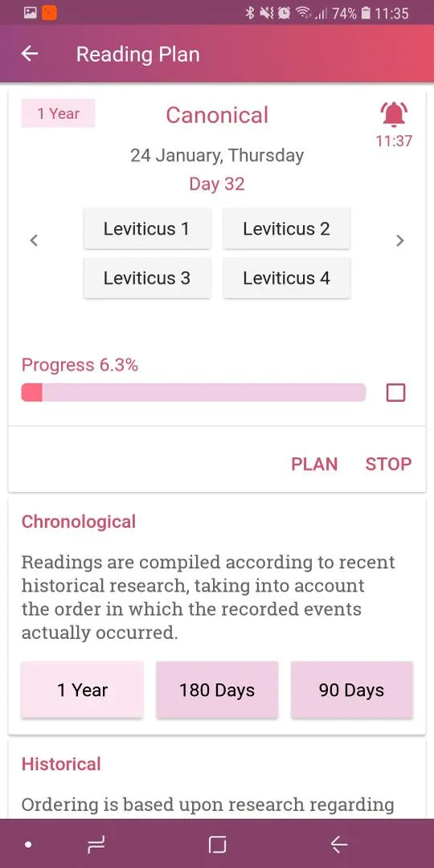Screen dimensions: 434x868
Task: Select Chronological 1 Year duration
Action: coord(83,690)
